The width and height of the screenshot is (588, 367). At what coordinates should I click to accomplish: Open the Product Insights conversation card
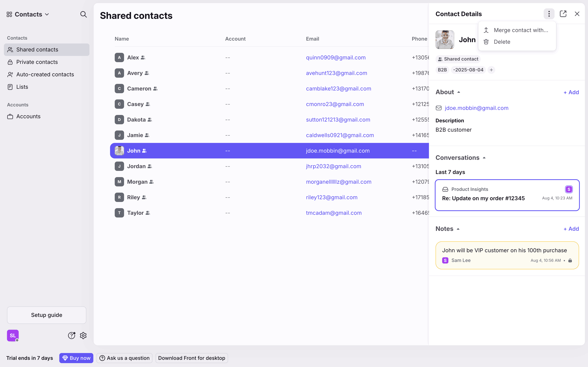pos(507,195)
